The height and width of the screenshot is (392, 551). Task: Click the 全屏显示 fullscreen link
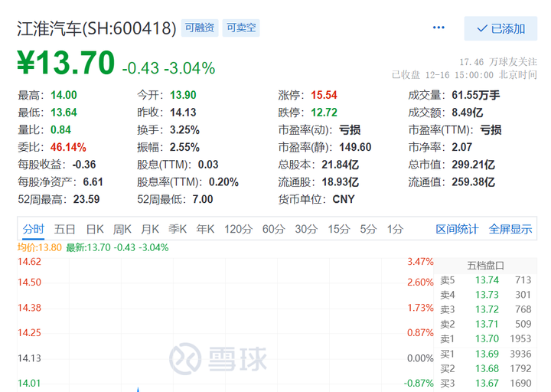(510, 229)
